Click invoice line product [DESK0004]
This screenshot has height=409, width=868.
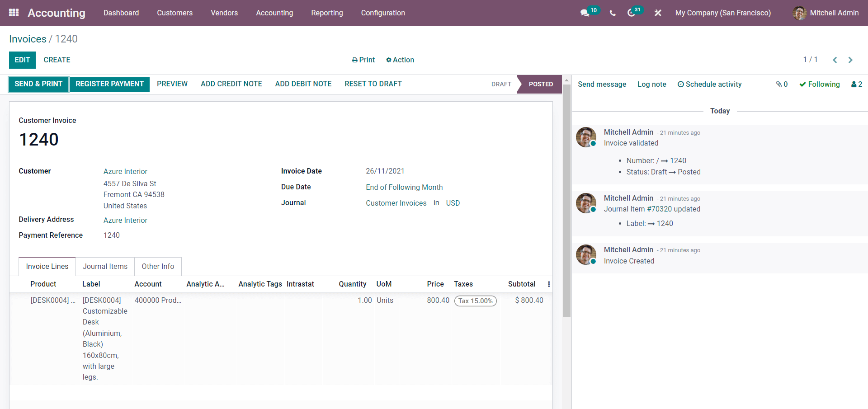[53, 301]
